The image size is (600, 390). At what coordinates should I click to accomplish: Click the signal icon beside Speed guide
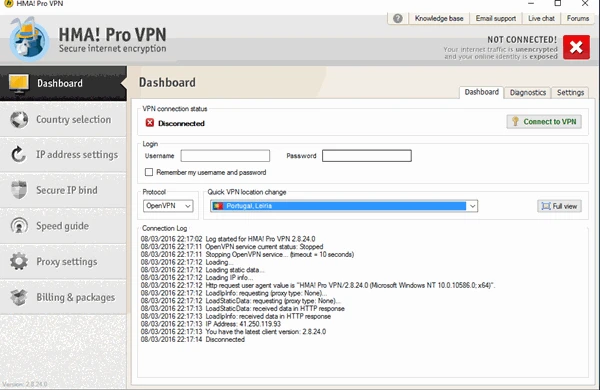coord(19,226)
